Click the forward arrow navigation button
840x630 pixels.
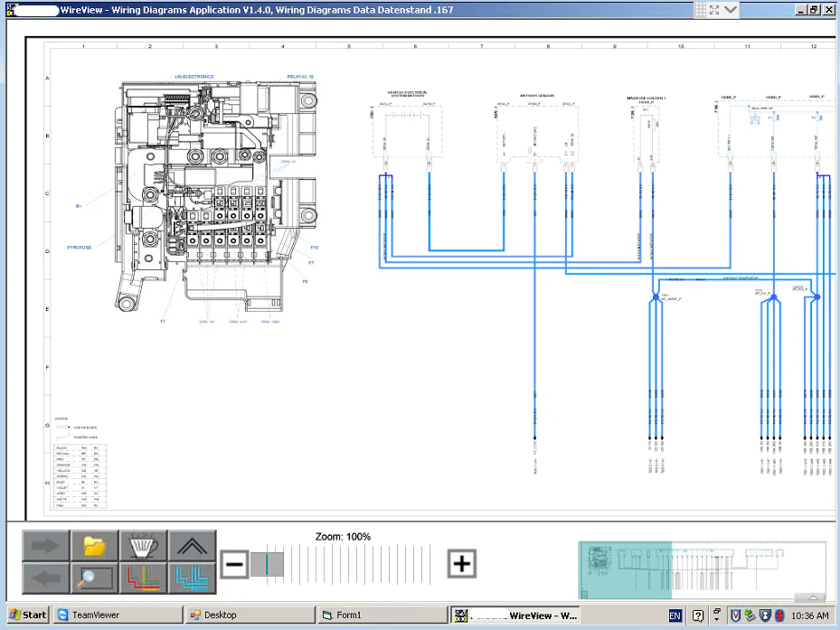(x=46, y=546)
